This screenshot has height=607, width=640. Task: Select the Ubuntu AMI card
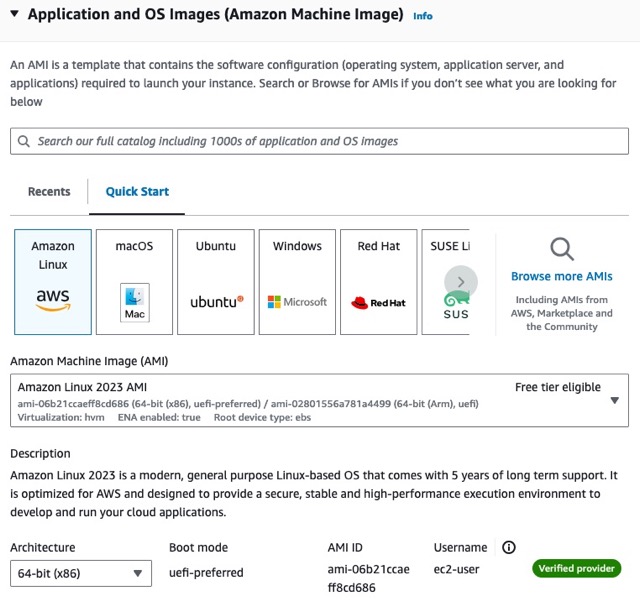point(216,282)
